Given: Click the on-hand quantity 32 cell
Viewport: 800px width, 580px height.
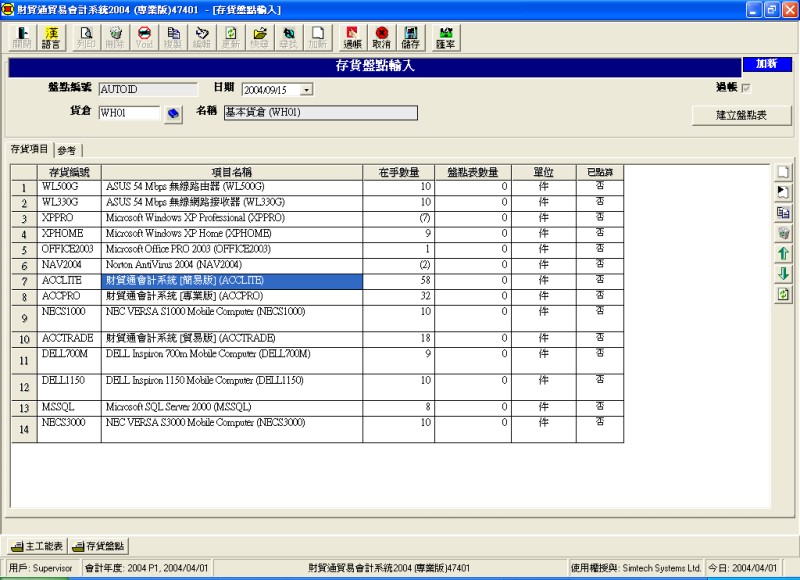Looking at the screenshot, I should 398,297.
